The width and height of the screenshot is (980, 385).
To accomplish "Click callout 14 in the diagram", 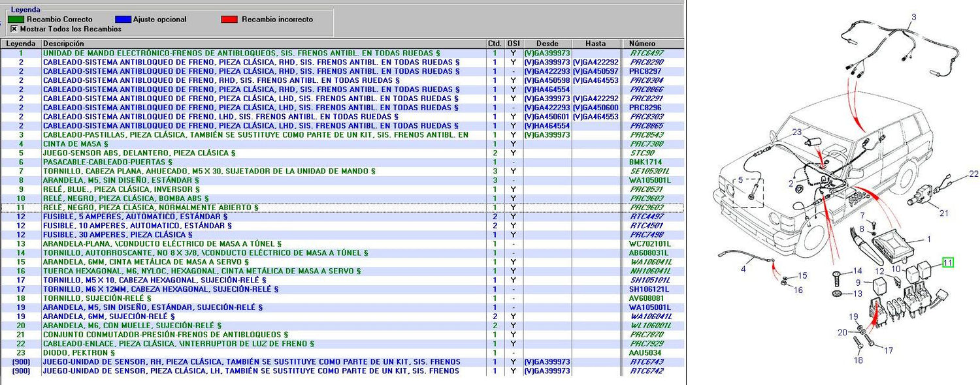I will tap(857, 271).
